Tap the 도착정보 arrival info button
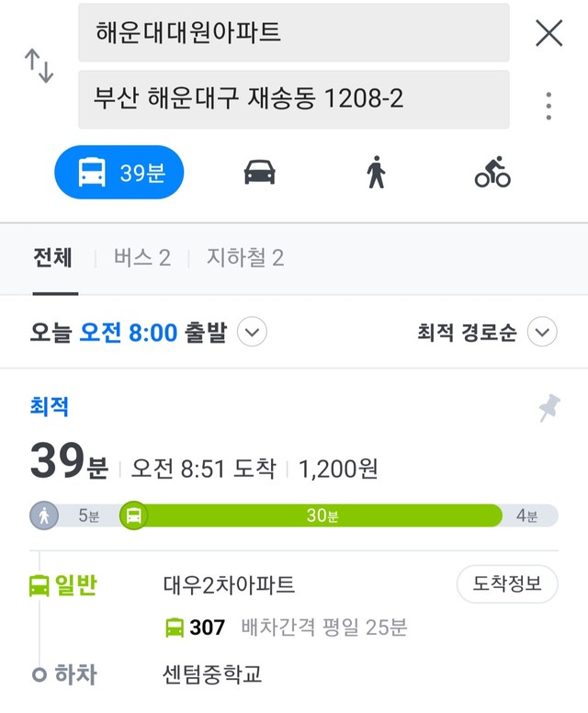 coord(507,583)
